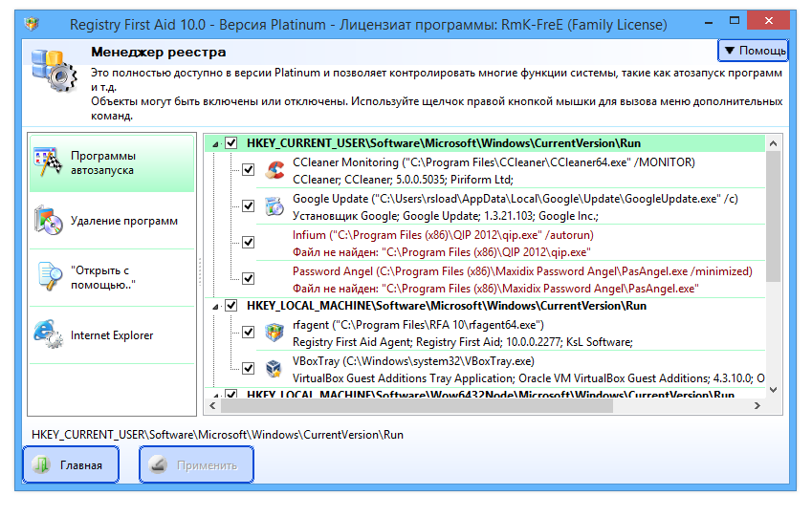812x517 pixels.
Task: Click the startup programs flag icon
Action: click(48, 162)
